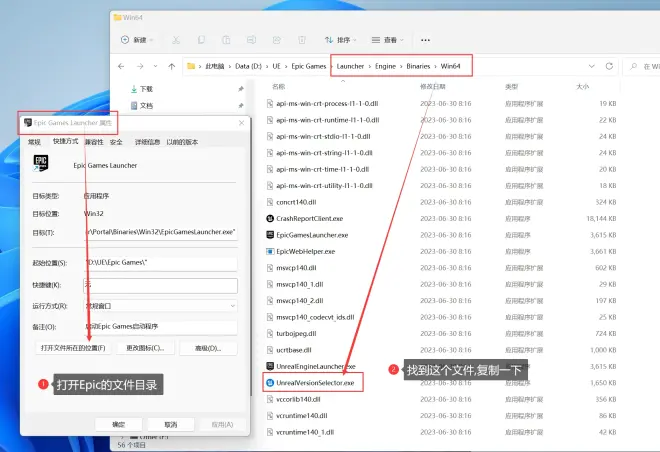Switch to the 安全 tab
660x452 pixels.
[x=117, y=142]
